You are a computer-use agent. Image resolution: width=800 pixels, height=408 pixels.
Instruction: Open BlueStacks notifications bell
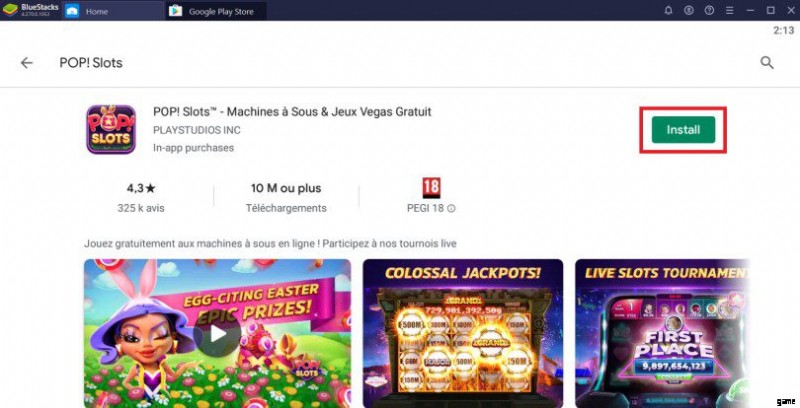(x=668, y=10)
